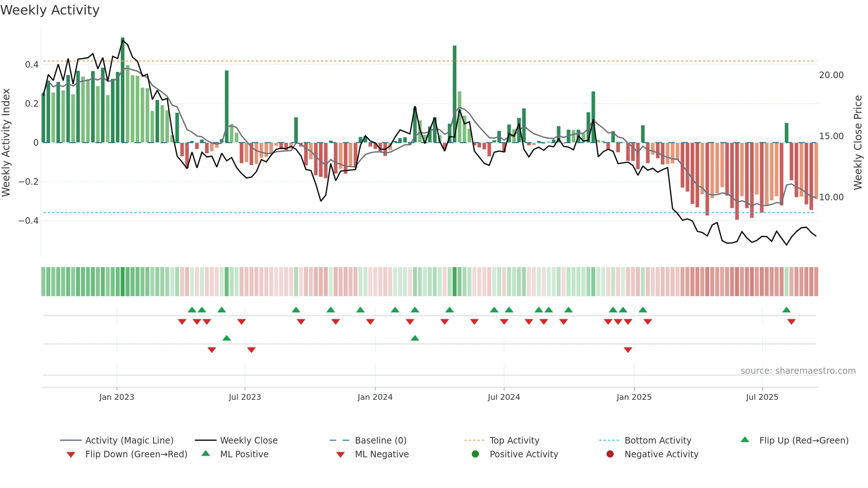Click the Jan 2024 x-axis label
Image resolution: width=868 pixels, height=488 pixels.
375,397
